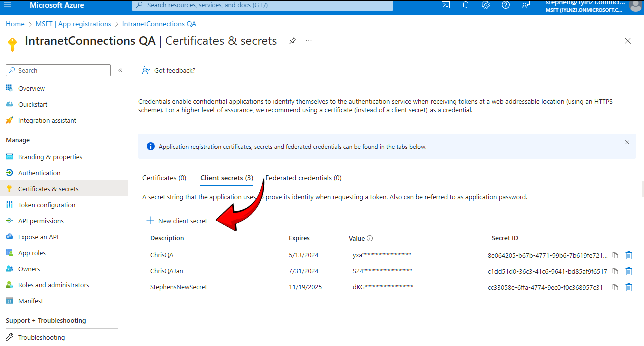Select Certificates & secrets in the sidebar

[x=64, y=189]
